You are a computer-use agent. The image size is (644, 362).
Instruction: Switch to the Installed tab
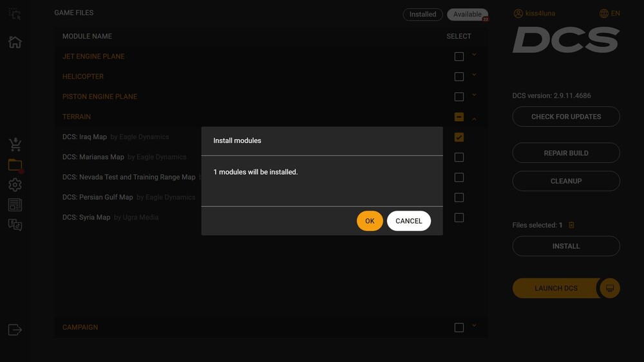(x=422, y=14)
